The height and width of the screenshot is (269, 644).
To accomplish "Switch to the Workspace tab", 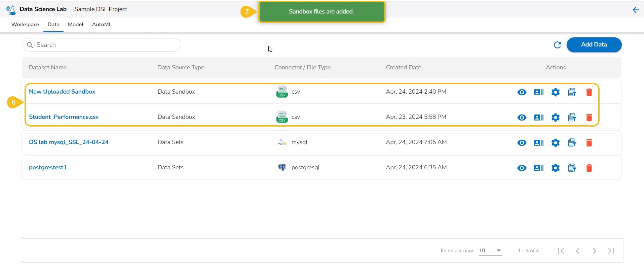I will 25,25.
